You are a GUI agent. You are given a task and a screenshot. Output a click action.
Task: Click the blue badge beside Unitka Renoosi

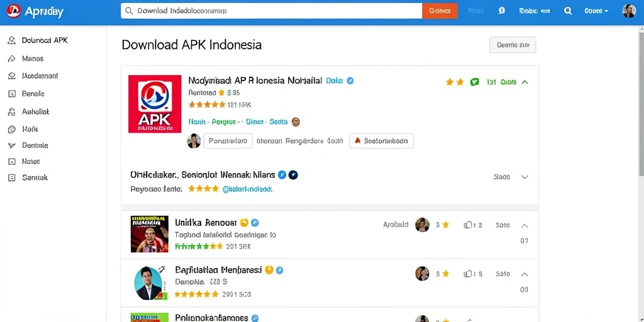255,223
